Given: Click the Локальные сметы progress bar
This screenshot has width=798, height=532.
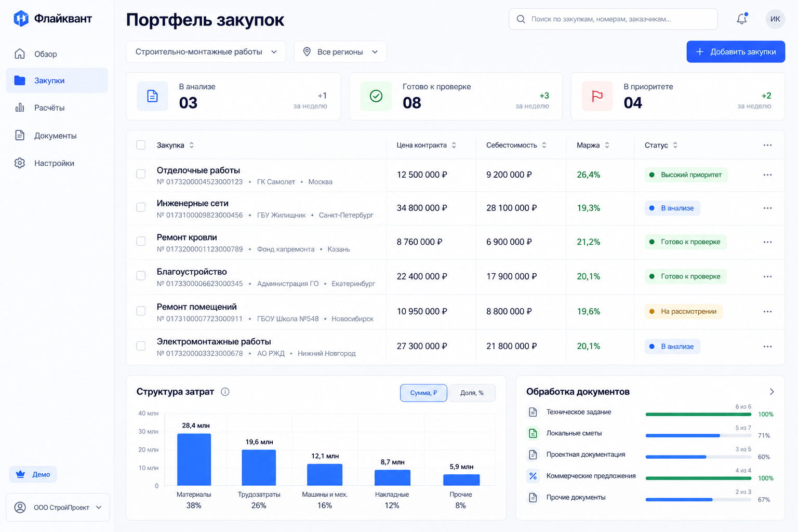Looking at the screenshot, I should tap(698, 436).
